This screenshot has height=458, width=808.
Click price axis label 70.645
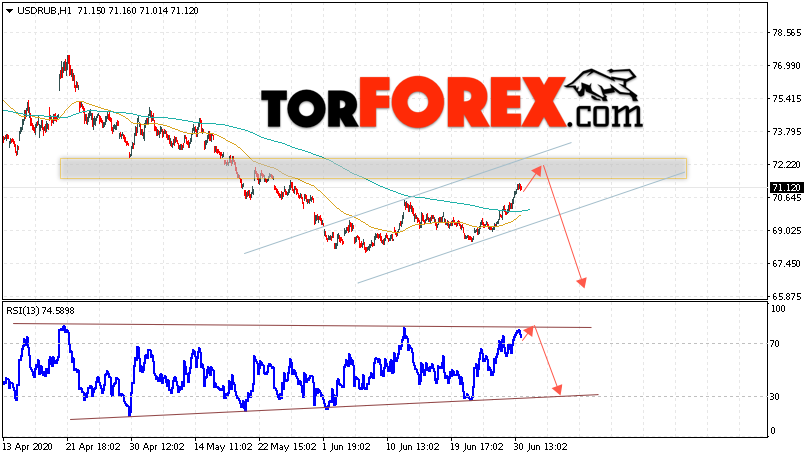point(786,197)
